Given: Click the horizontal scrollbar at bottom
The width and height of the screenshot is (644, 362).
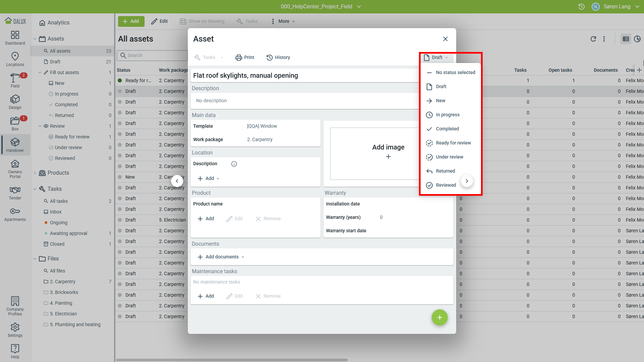Looking at the screenshot, I should tap(231, 360).
